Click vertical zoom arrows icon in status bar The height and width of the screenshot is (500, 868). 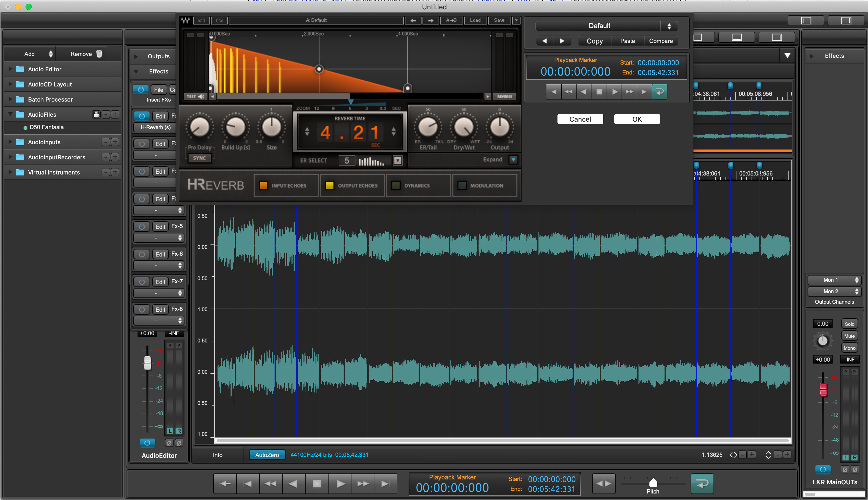click(x=768, y=455)
